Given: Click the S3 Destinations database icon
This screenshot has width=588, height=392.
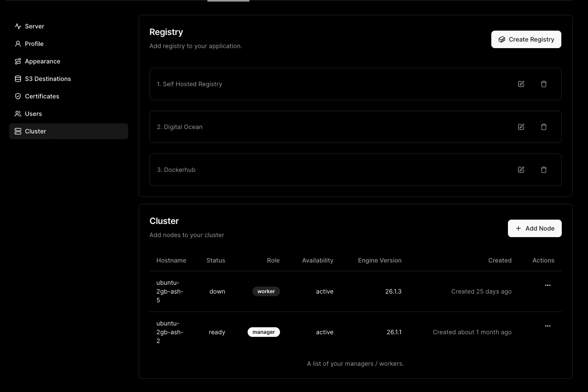Looking at the screenshot, I should [18, 79].
